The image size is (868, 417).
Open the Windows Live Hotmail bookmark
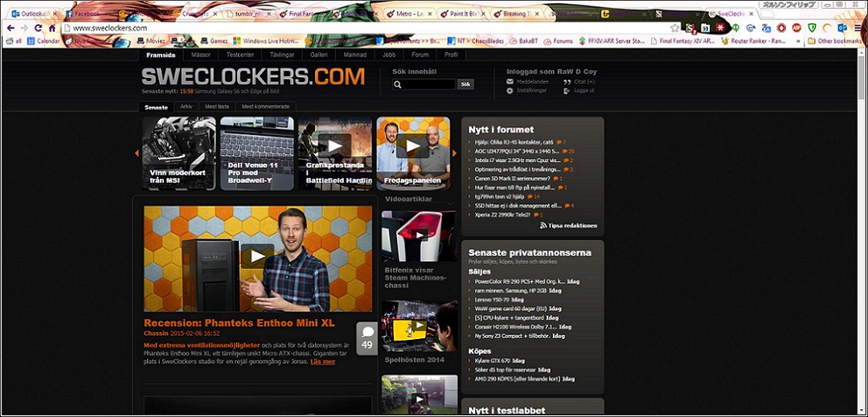(x=265, y=41)
